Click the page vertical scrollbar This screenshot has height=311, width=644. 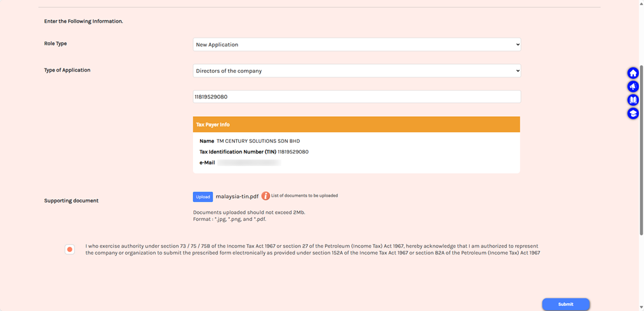pos(641,150)
